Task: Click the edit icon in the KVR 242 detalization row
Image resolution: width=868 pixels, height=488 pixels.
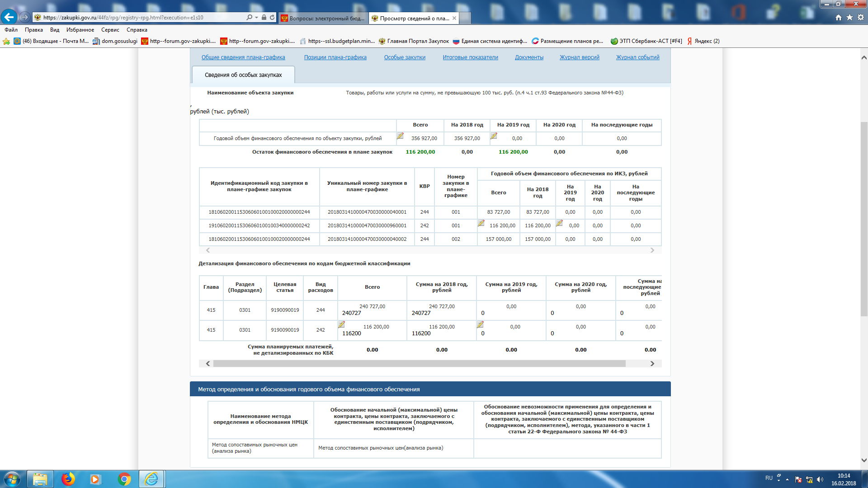Action: [x=341, y=324]
